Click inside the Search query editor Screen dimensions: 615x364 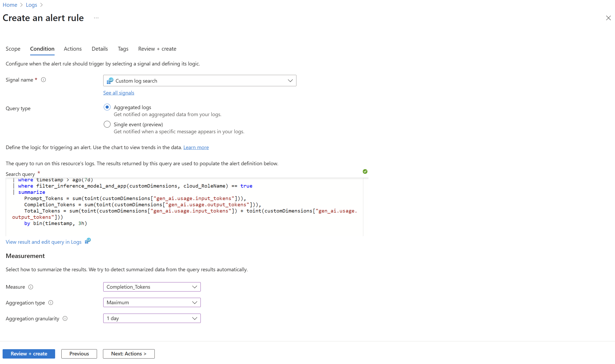[x=182, y=229]
